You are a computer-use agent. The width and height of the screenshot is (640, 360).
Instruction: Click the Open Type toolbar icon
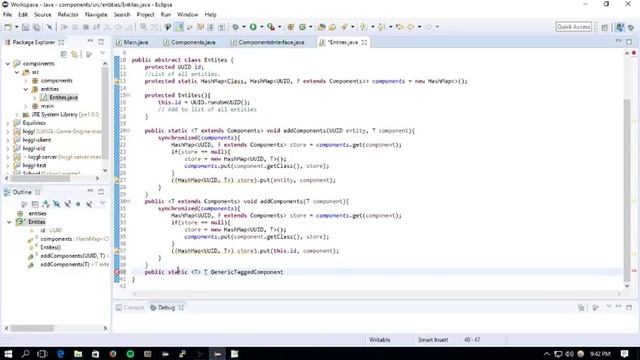(x=322, y=27)
